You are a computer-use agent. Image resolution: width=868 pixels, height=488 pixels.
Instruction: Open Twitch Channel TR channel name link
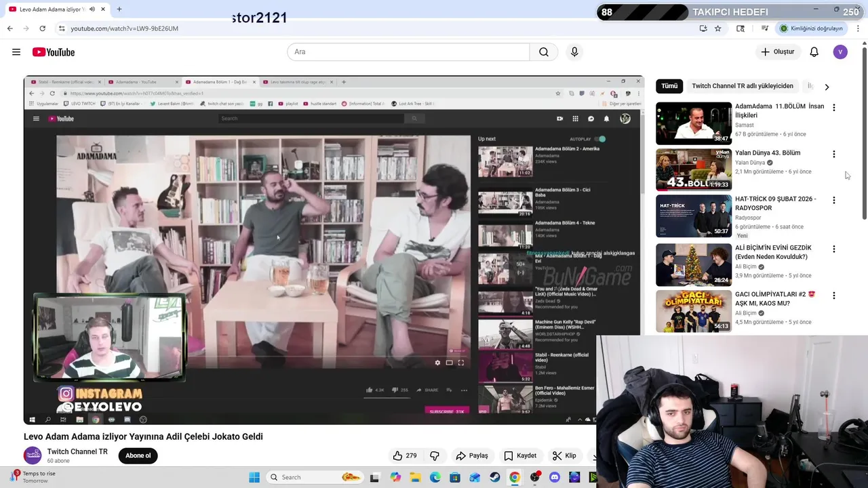(77, 451)
